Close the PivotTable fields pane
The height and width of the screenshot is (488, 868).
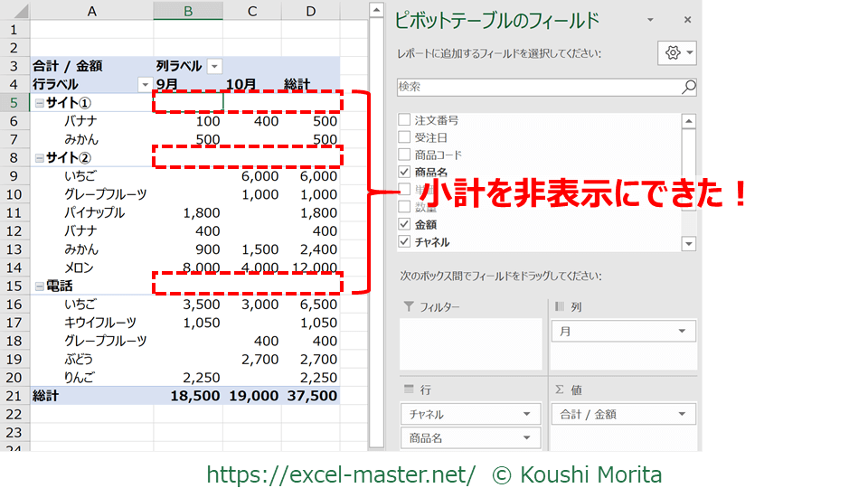[x=687, y=20]
